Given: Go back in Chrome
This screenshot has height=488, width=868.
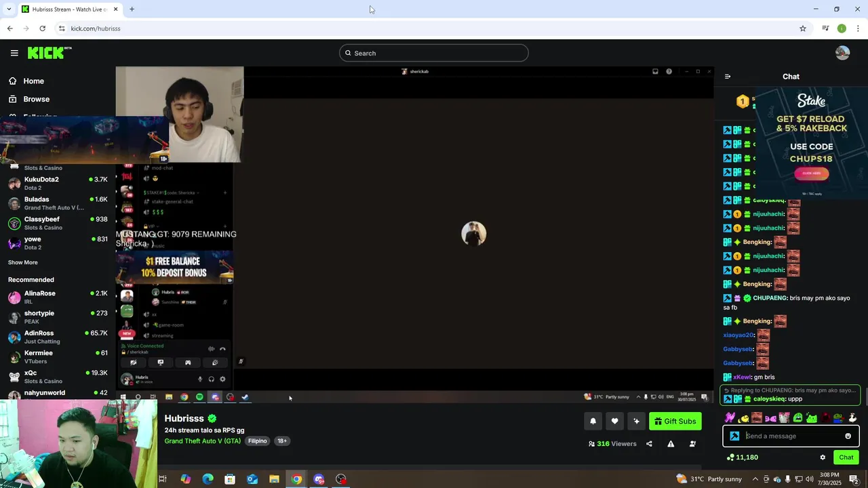Looking at the screenshot, I should tap(9, 28).
